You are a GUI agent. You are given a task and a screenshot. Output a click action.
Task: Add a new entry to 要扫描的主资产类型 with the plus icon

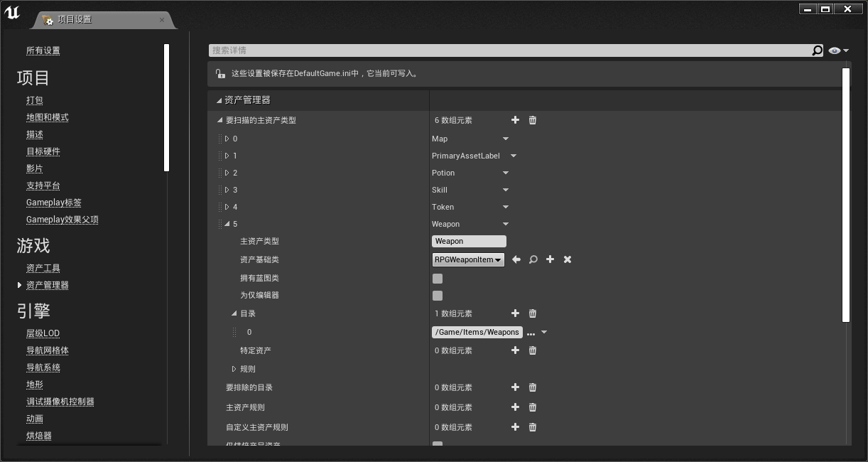point(515,120)
